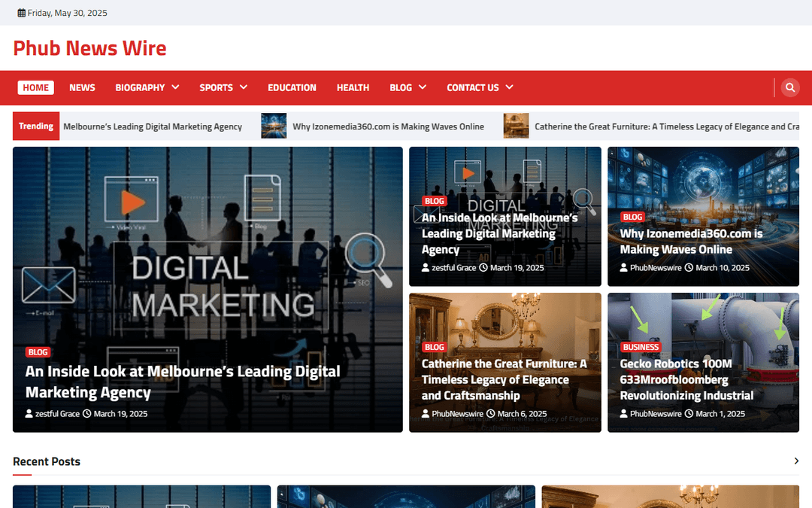Click the Trending label badge

click(36, 126)
